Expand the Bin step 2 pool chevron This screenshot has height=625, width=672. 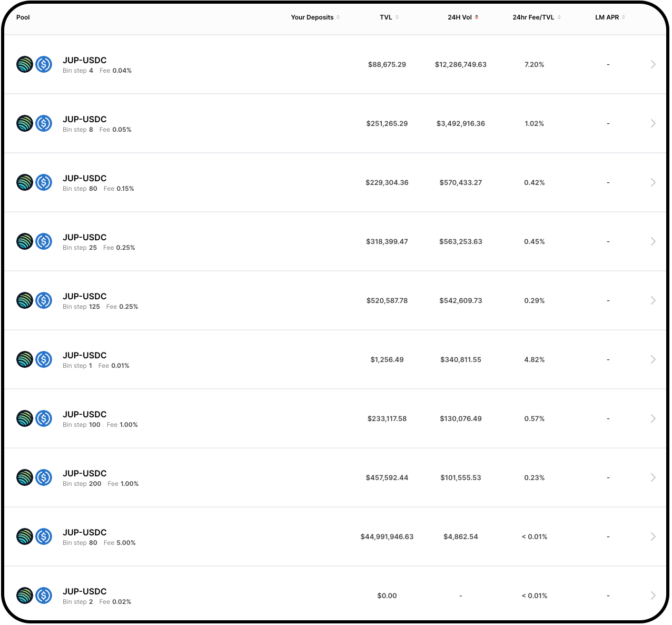tap(653, 595)
